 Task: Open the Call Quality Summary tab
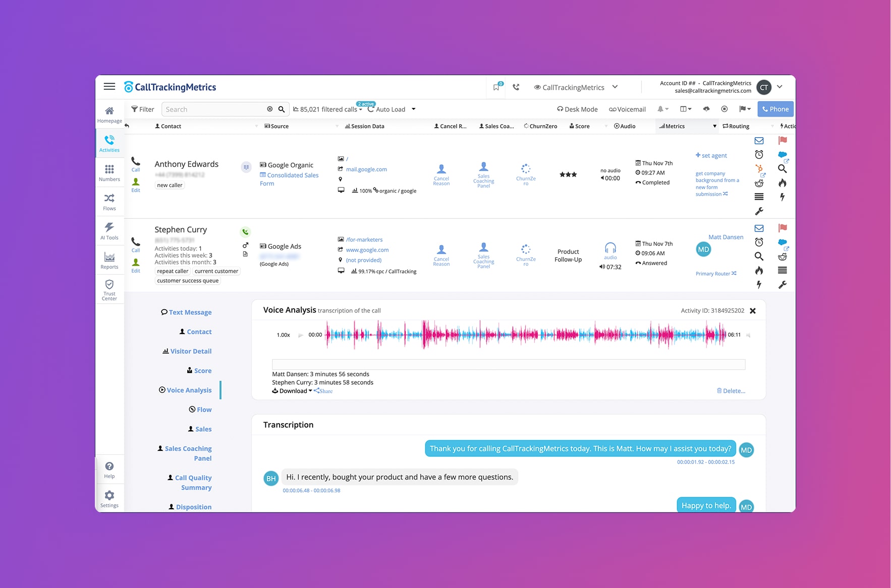click(190, 483)
